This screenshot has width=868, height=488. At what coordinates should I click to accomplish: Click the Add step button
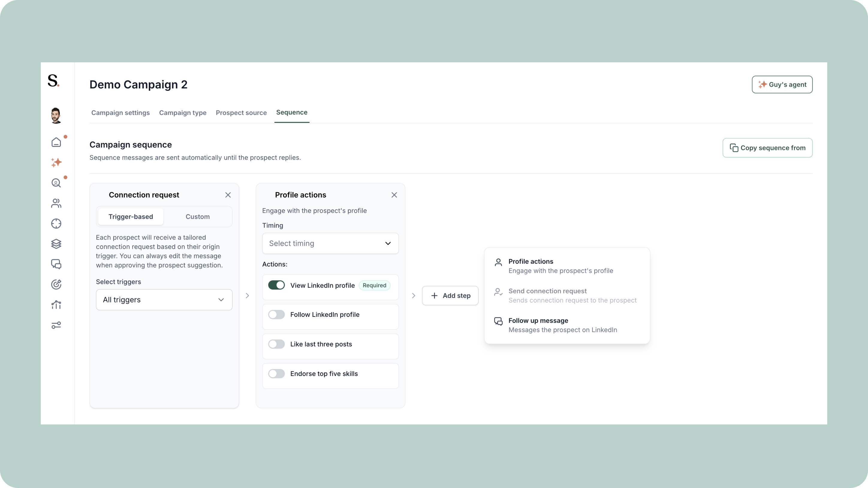pos(450,296)
